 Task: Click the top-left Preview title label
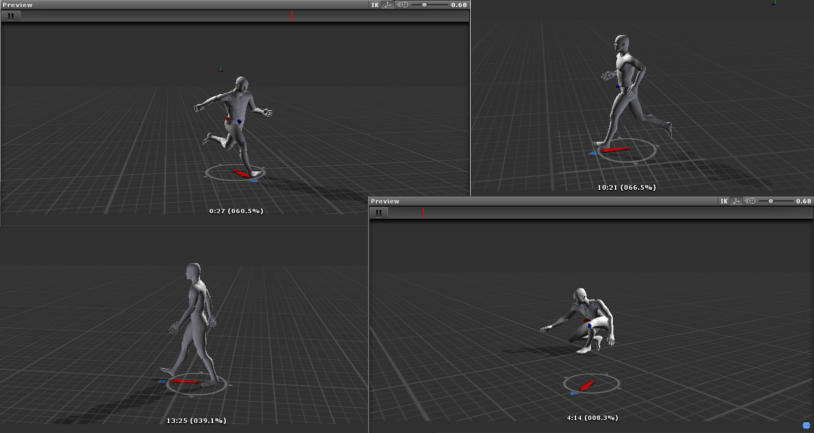[18, 5]
